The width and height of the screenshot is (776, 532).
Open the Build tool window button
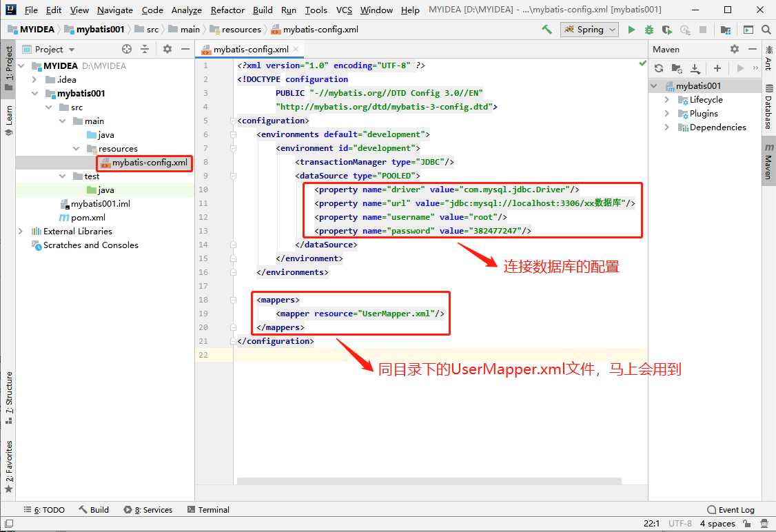[94, 510]
